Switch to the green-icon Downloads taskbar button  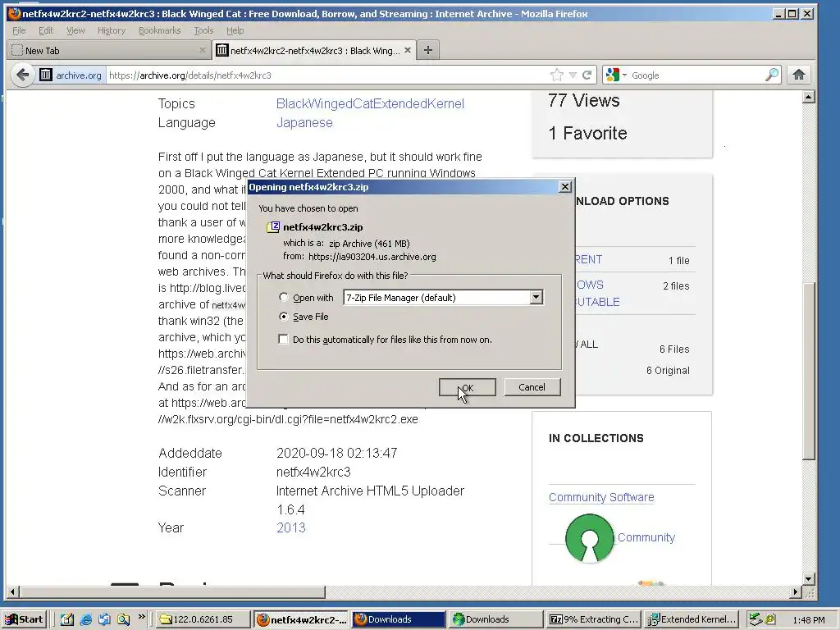(495, 619)
